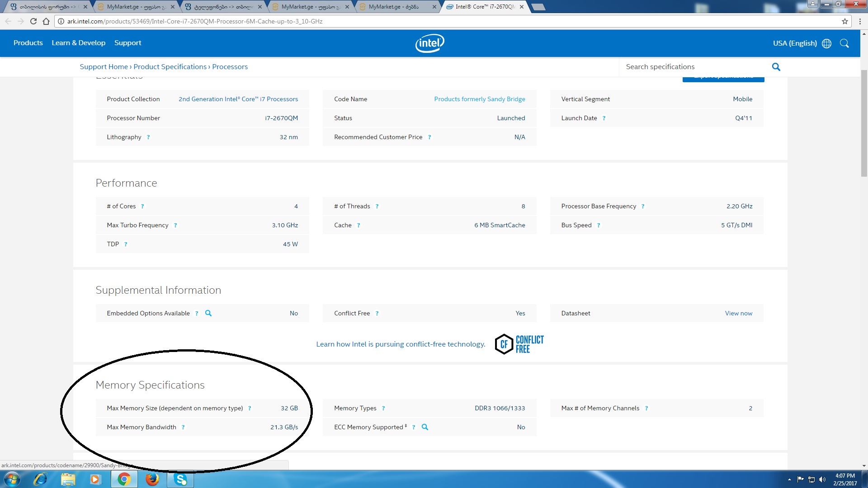Screen dimensions: 868x488
Task: Click magnifier icon beside Embedded Options Available
Action: click(x=208, y=313)
